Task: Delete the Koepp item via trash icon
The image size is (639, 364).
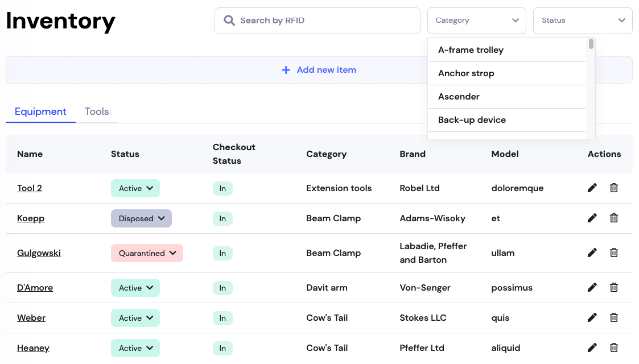Action: pyautogui.click(x=613, y=218)
